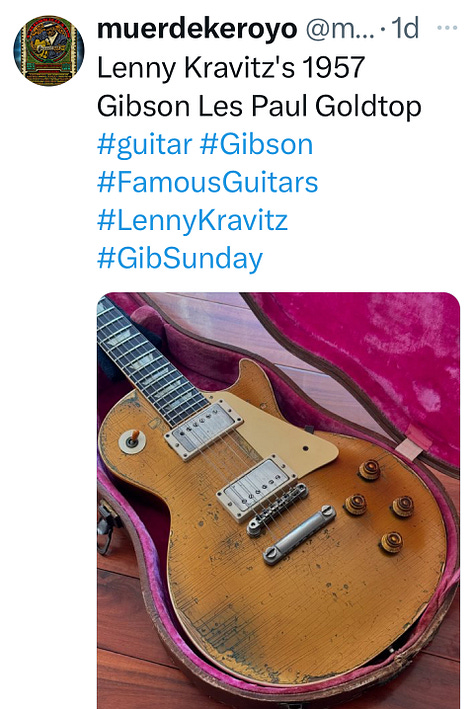Click the stopbar tailpiece in the photo
The height and width of the screenshot is (709, 474).
click(299, 535)
